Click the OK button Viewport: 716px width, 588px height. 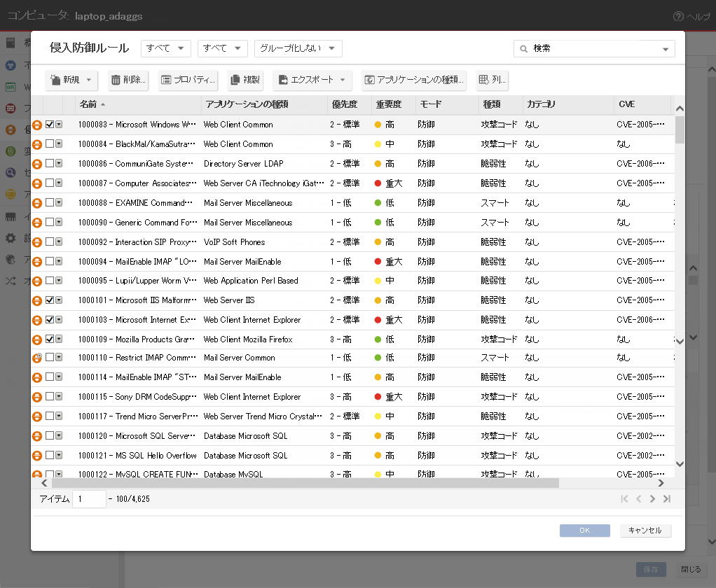click(x=584, y=531)
